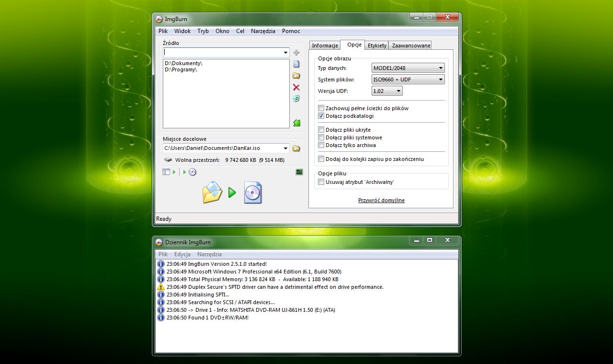This screenshot has height=364, width=613.
Task: Switch to the Zaawansowane tab
Action: pyautogui.click(x=410, y=45)
